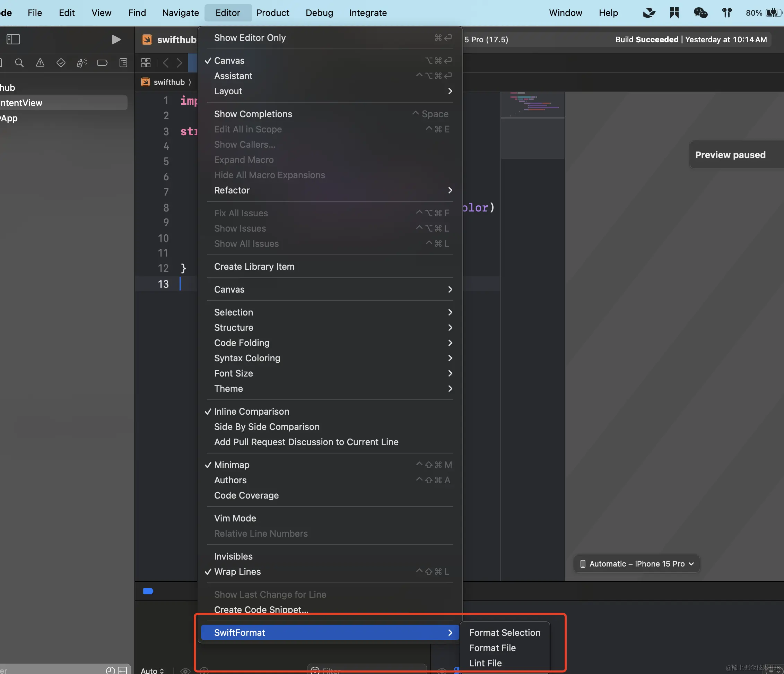Open the Breakpoint navigator icon
This screenshot has height=674, width=784.
[102, 63]
